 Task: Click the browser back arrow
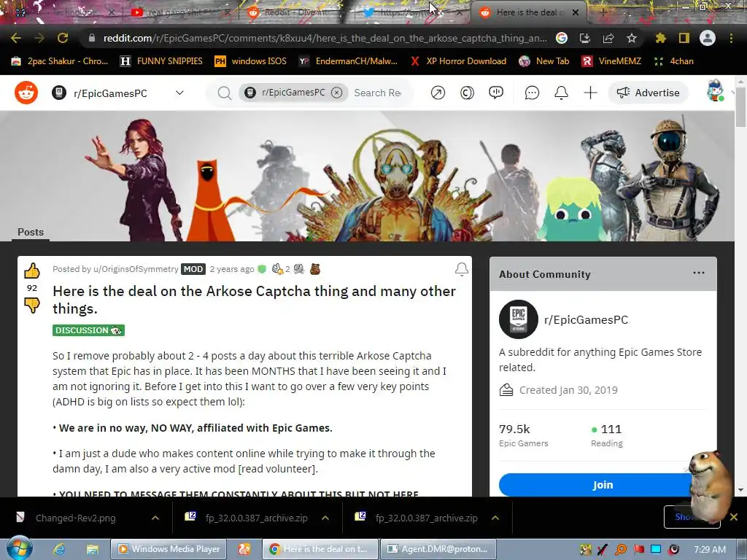[x=16, y=38]
